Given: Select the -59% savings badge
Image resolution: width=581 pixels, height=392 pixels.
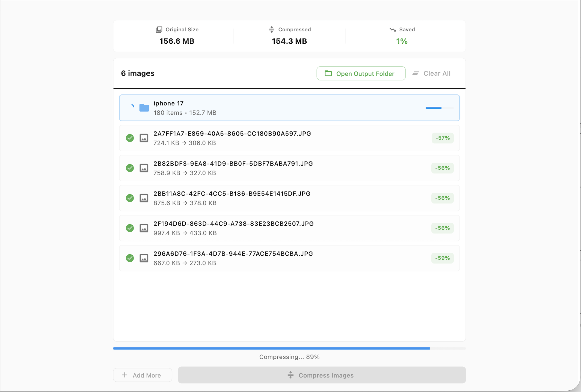Looking at the screenshot, I should 442,258.
